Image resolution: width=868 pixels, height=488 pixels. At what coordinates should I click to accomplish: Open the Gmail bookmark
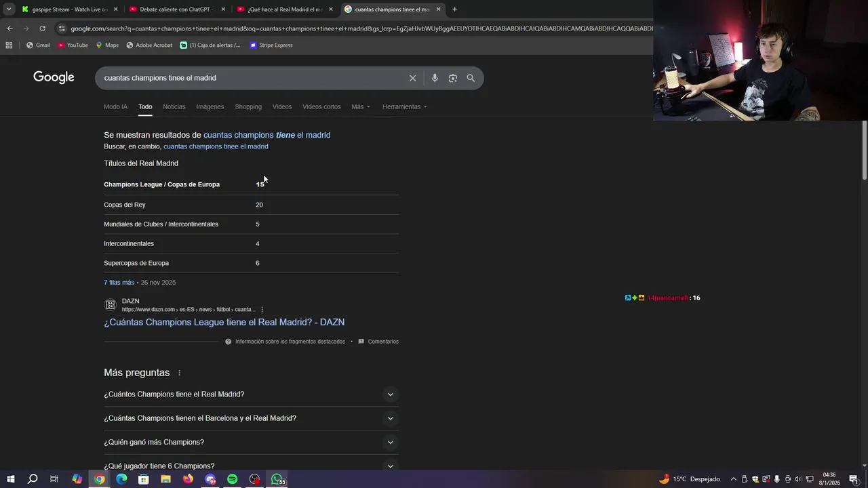point(38,45)
